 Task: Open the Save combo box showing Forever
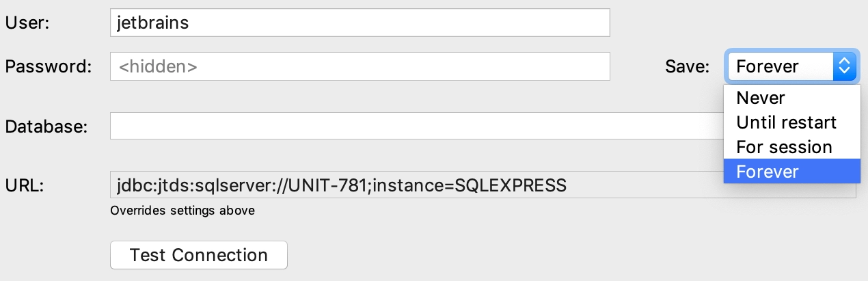(791, 66)
